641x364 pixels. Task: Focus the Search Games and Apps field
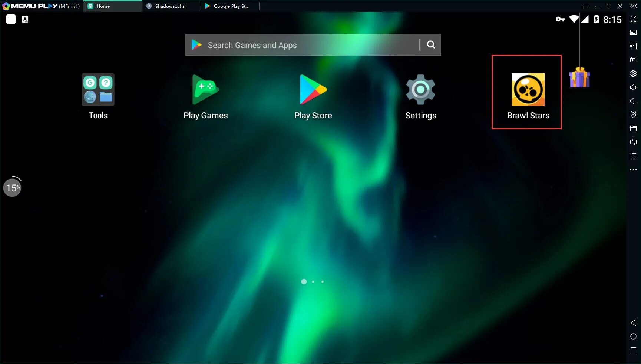(x=313, y=45)
